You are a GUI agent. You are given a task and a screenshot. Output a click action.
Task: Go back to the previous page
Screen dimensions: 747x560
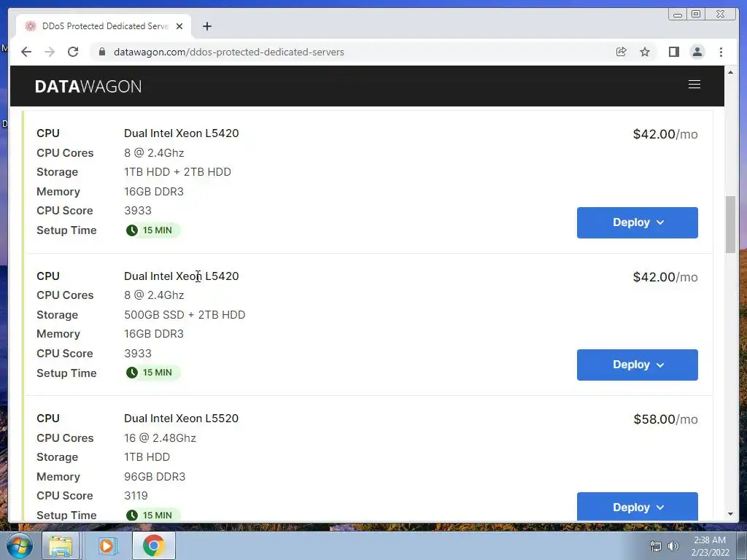pyautogui.click(x=26, y=52)
